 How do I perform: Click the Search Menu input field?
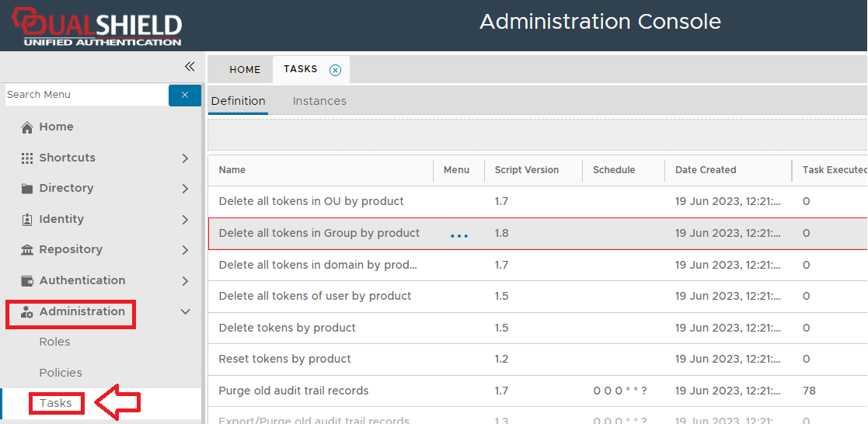(x=85, y=95)
